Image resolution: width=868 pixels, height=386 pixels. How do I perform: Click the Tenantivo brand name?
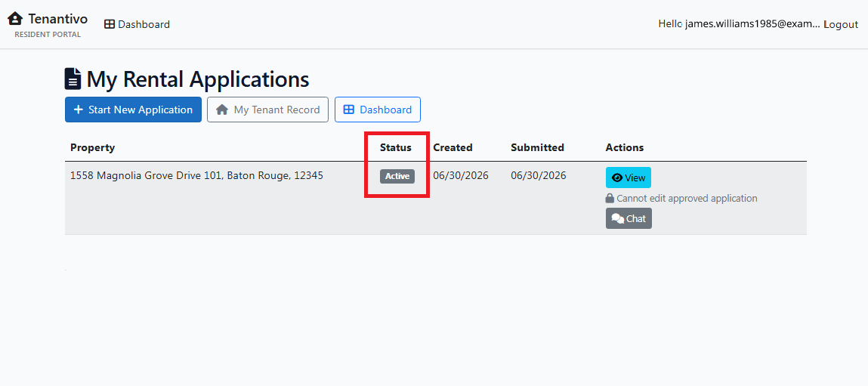point(57,19)
